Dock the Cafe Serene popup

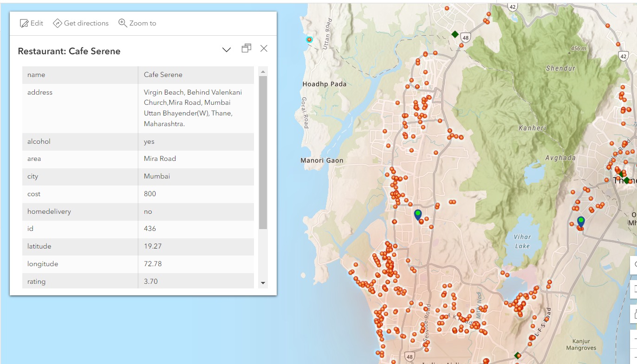pos(246,48)
